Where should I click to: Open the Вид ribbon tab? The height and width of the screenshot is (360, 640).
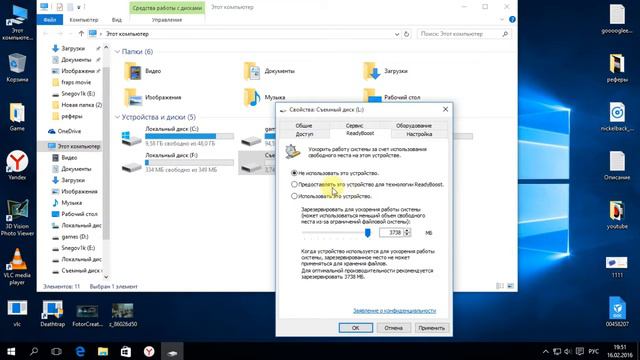[117, 20]
